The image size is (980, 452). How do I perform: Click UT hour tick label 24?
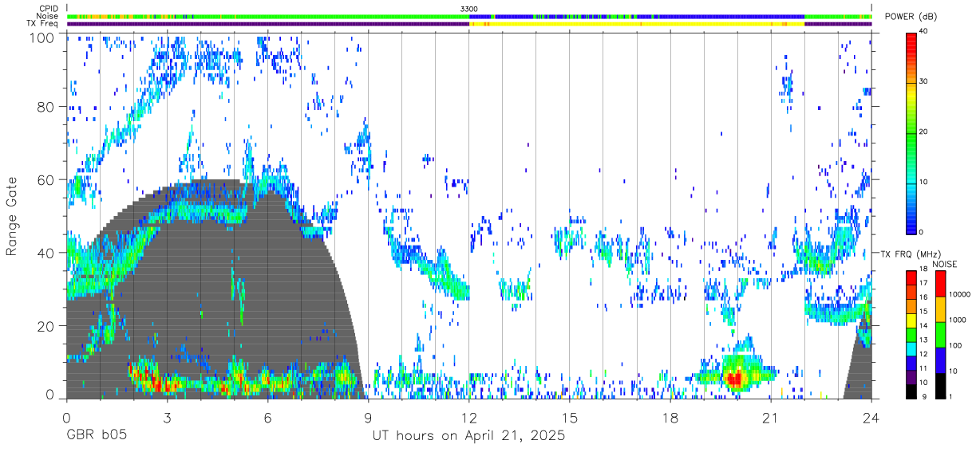tap(871, 418)
